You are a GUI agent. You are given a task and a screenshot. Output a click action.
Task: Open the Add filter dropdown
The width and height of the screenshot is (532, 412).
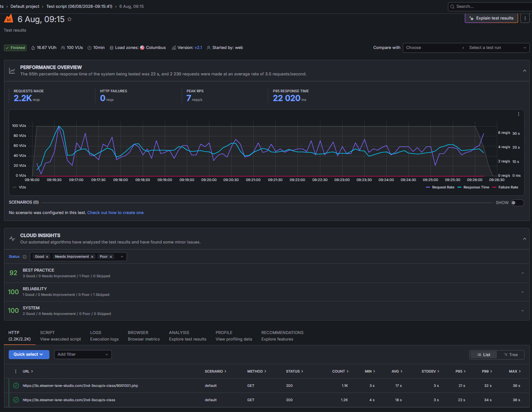click(83, 354)
